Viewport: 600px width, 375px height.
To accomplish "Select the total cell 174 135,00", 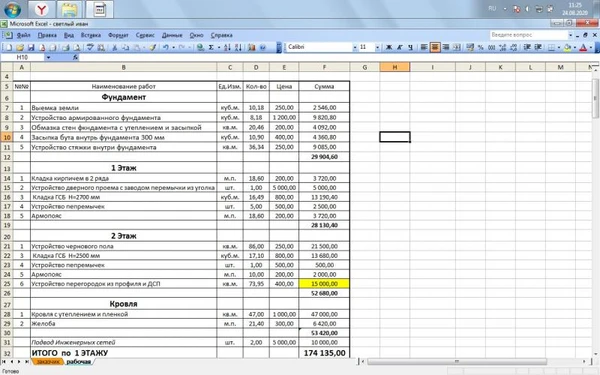I will click(x=324, y=353).
